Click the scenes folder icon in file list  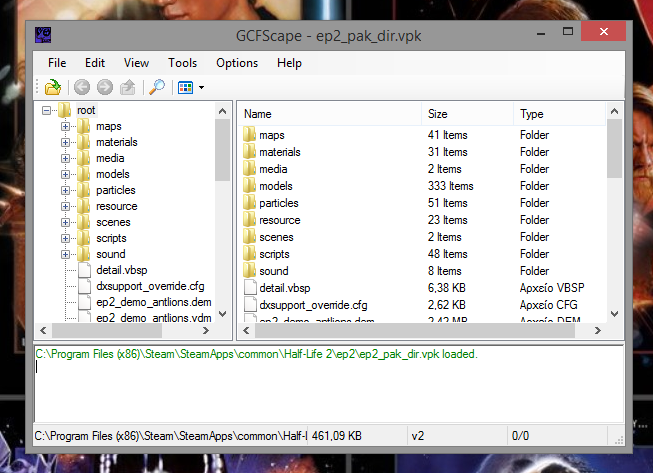click(x=249, y=237)
